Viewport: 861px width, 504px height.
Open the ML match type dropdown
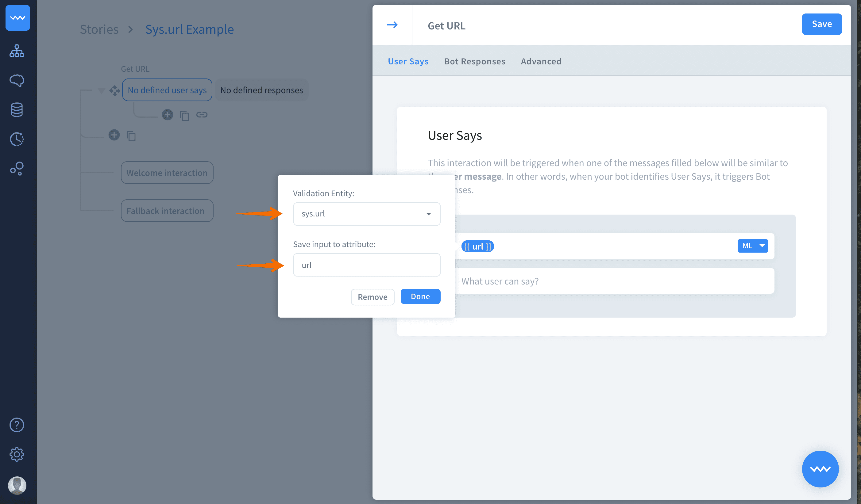(753, 246)
